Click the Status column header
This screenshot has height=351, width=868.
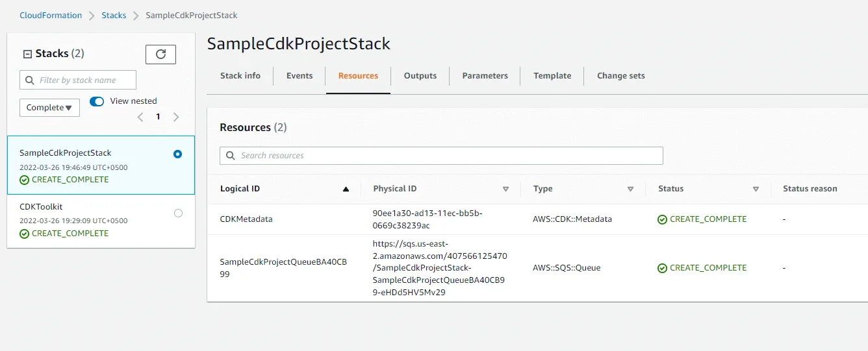pyautogui.click(x=670, y=189)
